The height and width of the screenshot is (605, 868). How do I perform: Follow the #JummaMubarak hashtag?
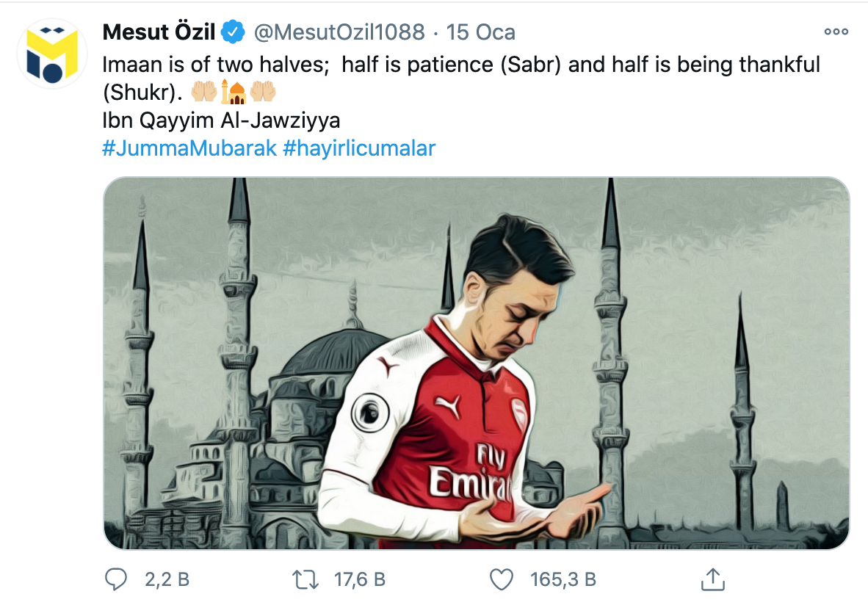(x=189, y=148)
